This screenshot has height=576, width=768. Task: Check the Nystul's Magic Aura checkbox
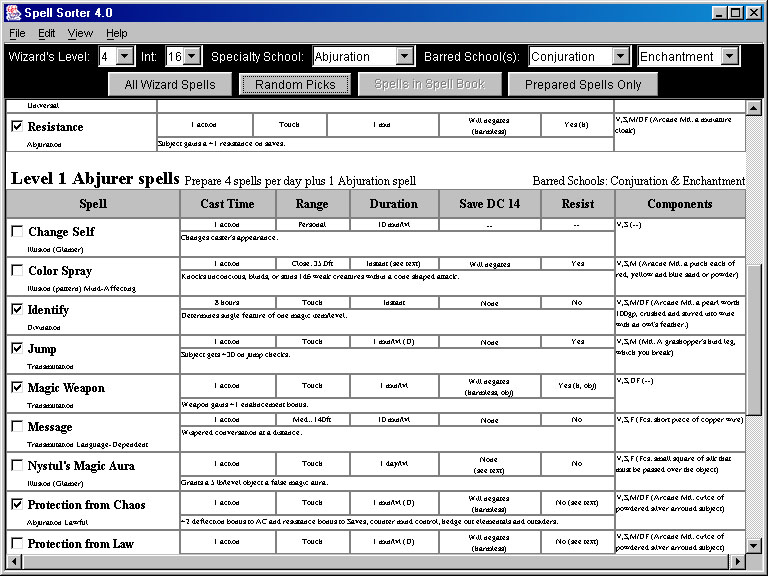pyautogui.click(x=17, y=465)
